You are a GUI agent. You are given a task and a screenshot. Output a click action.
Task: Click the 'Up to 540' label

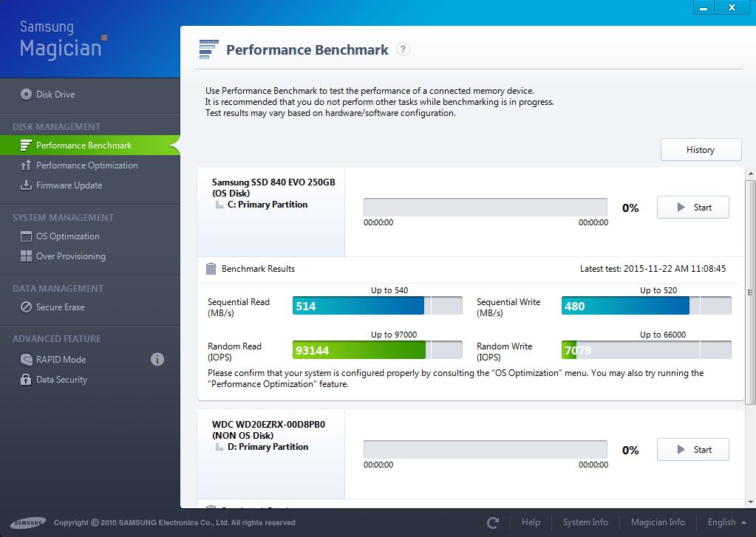pos(389,290)
